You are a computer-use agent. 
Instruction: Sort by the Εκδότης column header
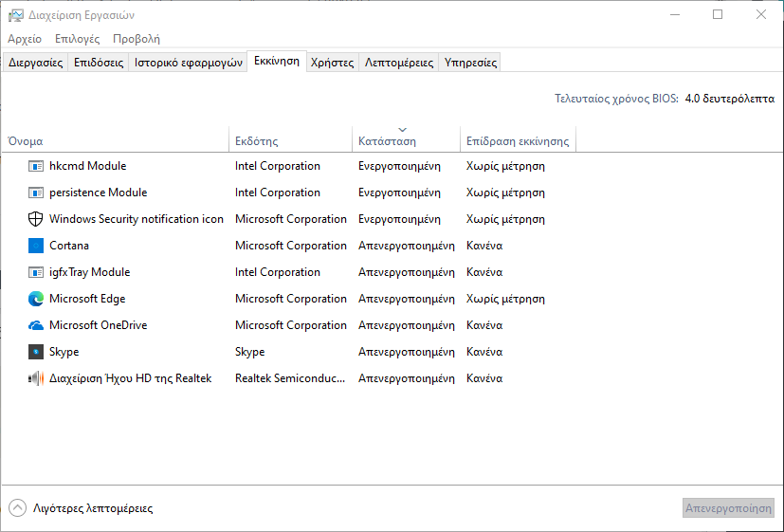pos(256,141)
